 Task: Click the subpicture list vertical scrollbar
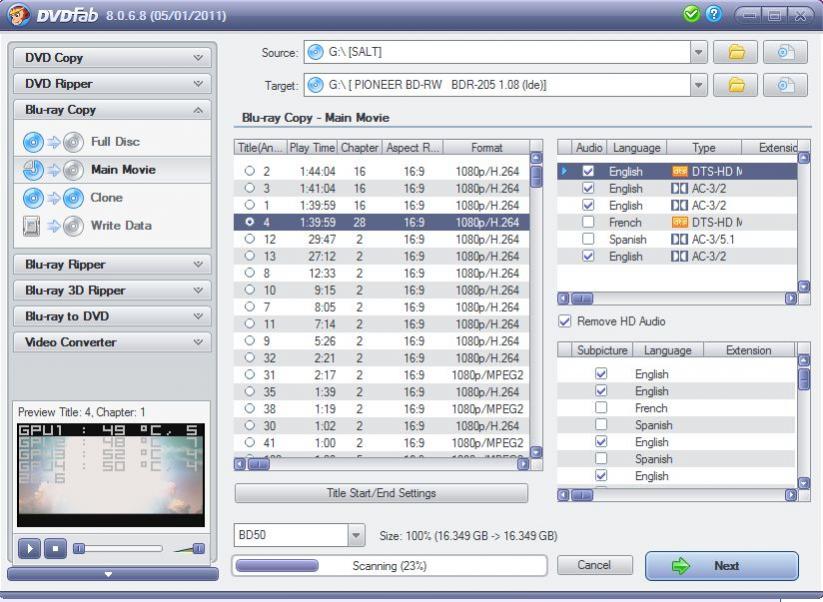click(804, 421)
